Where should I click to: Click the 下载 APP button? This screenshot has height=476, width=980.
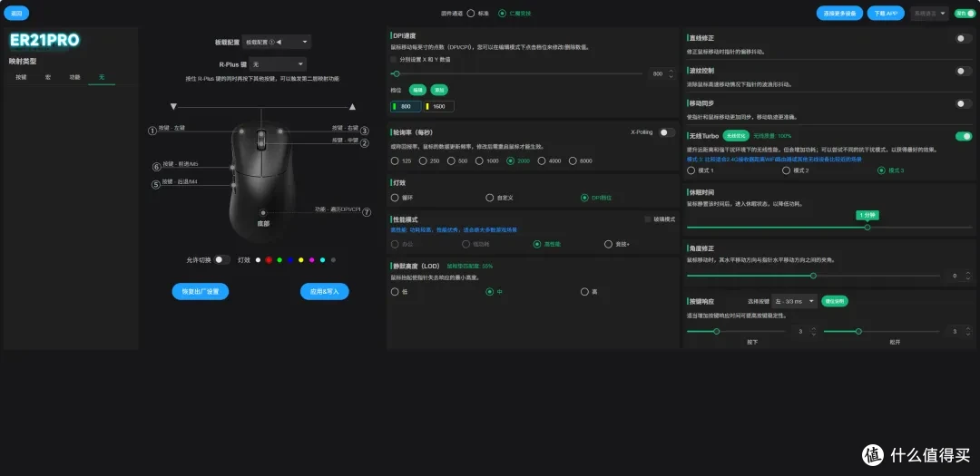click(x=885, y=13)
